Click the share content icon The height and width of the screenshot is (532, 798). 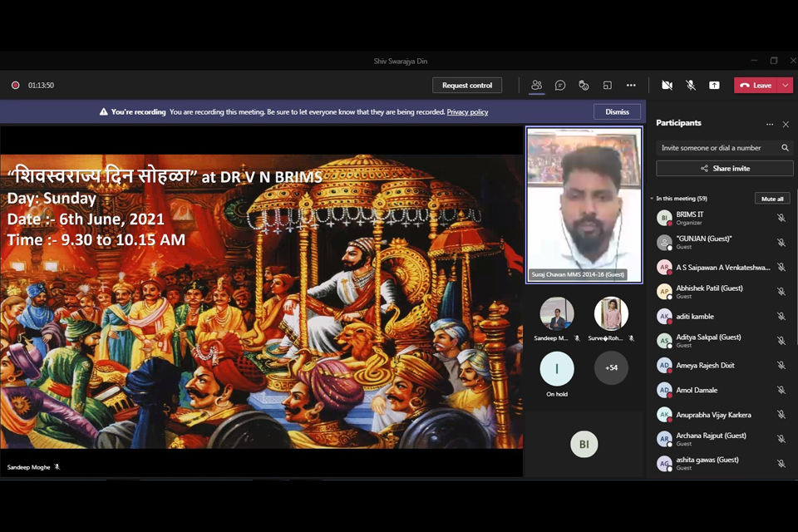point(714,85)
